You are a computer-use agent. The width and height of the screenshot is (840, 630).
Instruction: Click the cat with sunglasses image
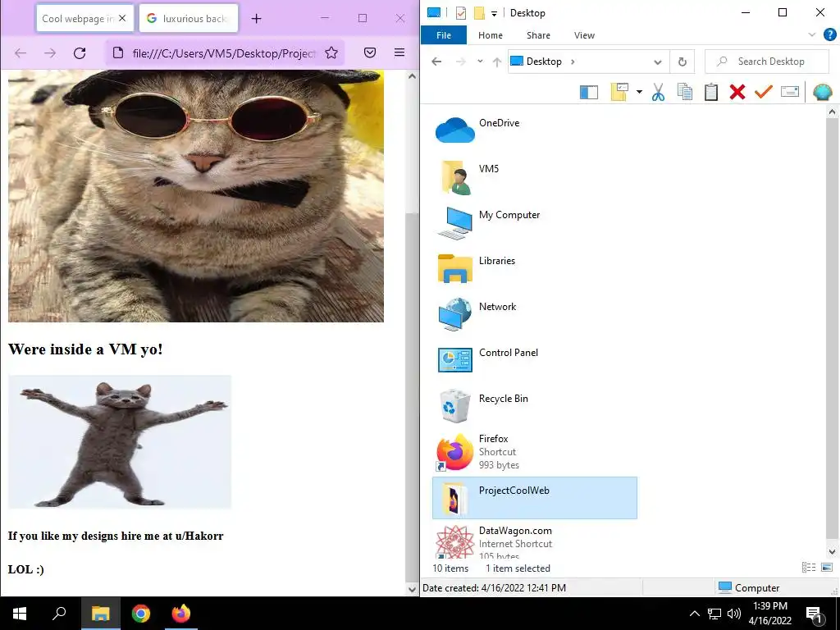(x=195, y=196)
